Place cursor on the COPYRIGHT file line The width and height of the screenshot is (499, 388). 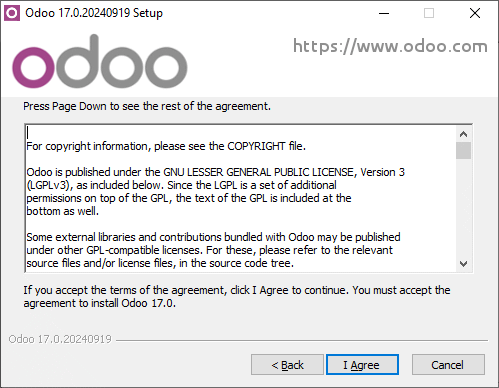coord(166,146)
